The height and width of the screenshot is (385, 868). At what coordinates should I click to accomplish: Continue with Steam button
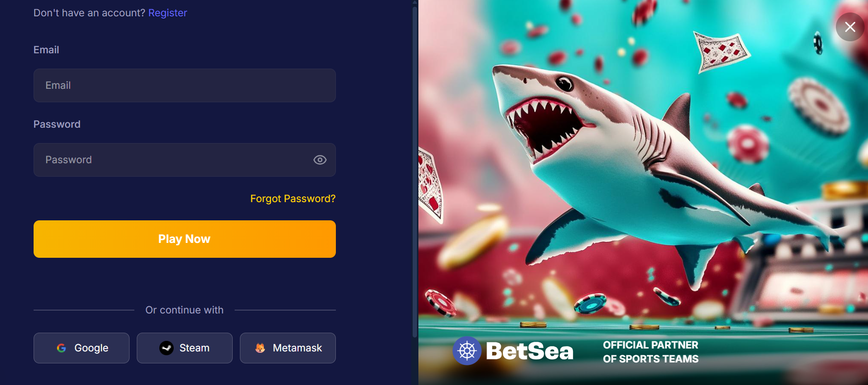click(x=185, y=348)
